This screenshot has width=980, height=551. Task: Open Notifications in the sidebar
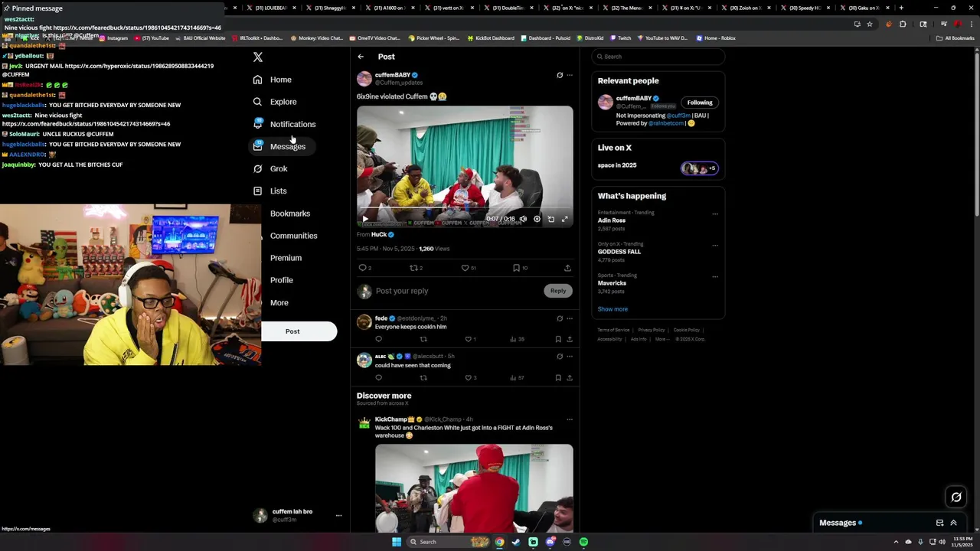pyautogui.click(x=284, y=124)
